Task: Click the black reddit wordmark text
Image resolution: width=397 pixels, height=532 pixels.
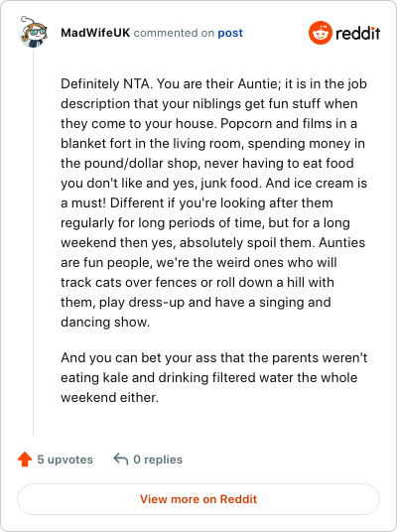Action: tap(357, 34)
